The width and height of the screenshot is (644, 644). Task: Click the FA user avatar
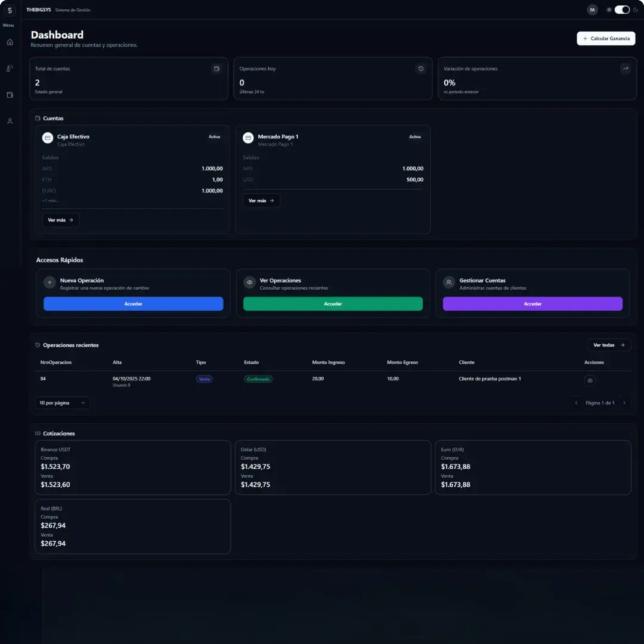coord(592,10)
